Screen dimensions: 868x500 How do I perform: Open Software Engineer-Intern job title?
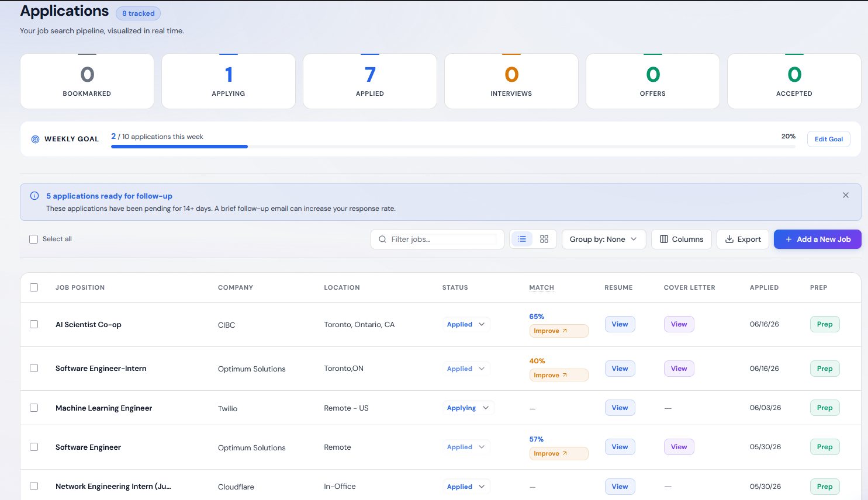tap(101, 368)
